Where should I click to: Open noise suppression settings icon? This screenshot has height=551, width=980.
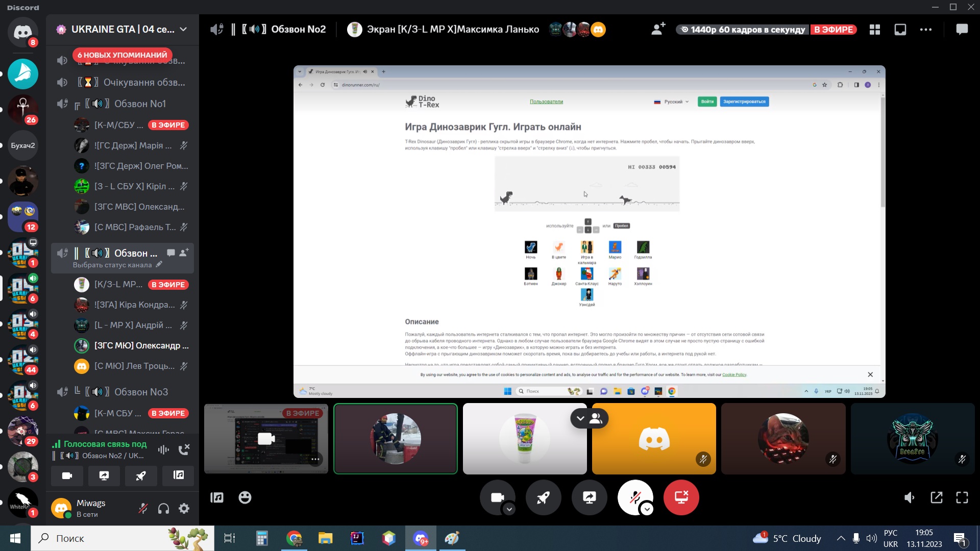click(x=163, y=449)
